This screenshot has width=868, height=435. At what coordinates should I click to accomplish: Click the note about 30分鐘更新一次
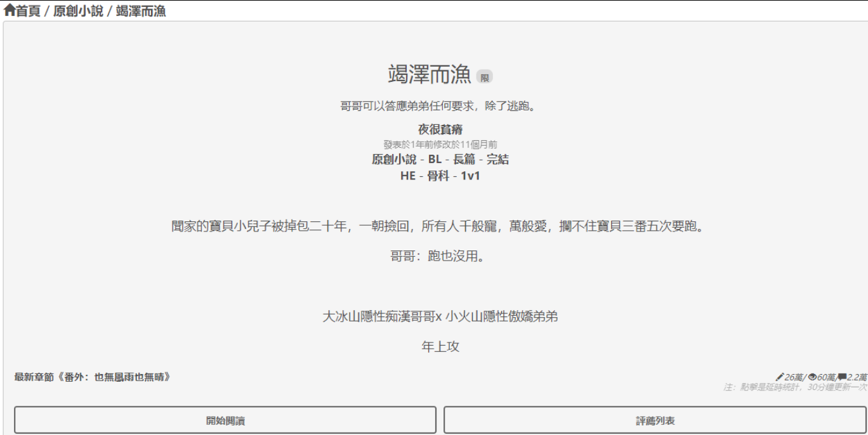[796, 387]
